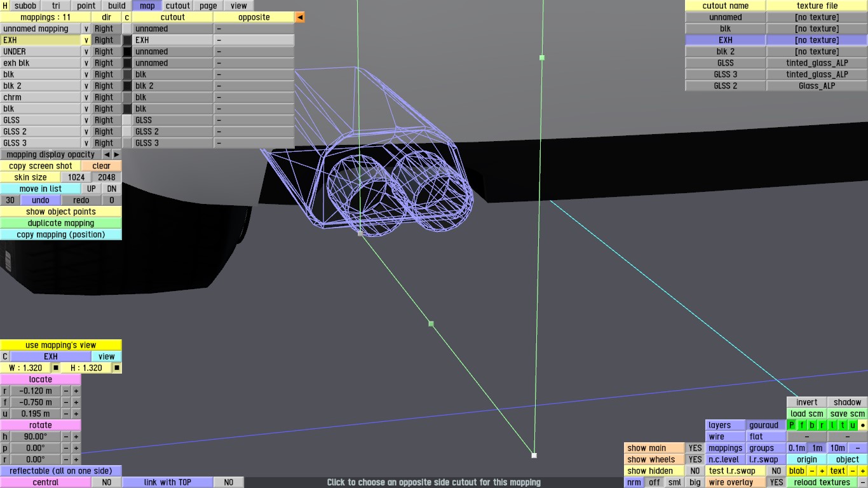
Task: Click minus button beside reload textures
Action: tap(863, 482)
